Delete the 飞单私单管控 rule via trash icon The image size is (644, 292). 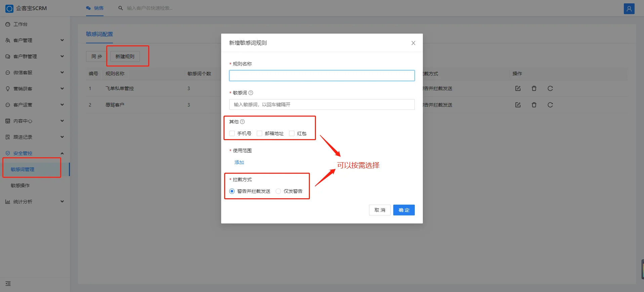(534, 88)
